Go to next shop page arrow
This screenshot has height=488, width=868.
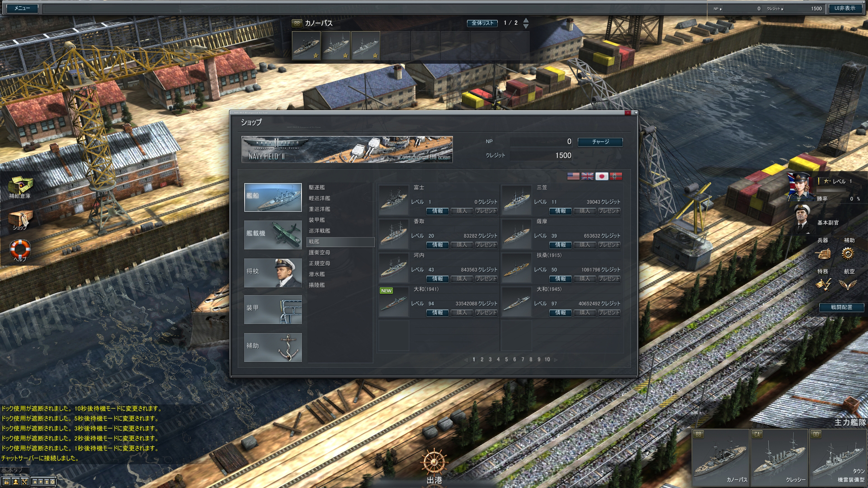[556, 360]
